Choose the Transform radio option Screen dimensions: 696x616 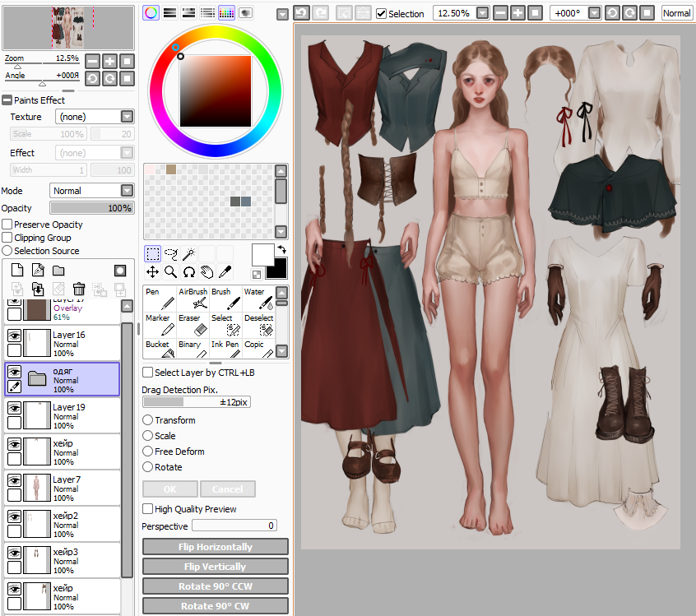(x=148, y=419)
